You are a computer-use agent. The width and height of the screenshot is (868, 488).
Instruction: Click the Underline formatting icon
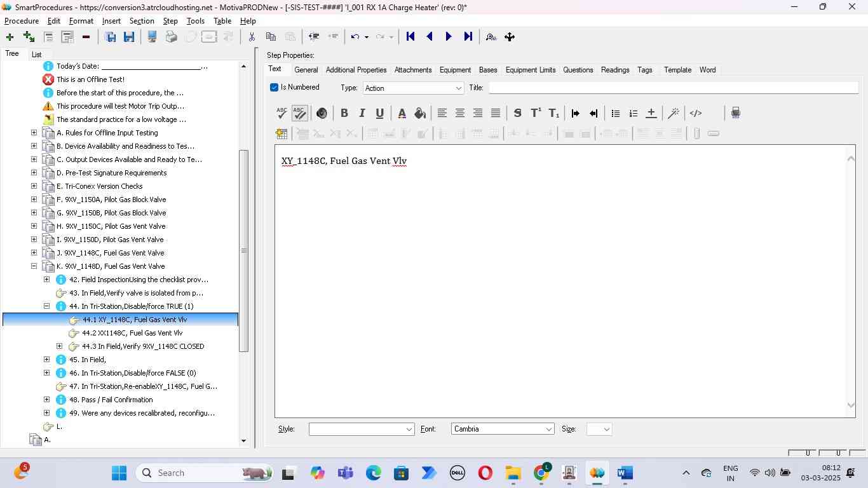coord(379,113)
